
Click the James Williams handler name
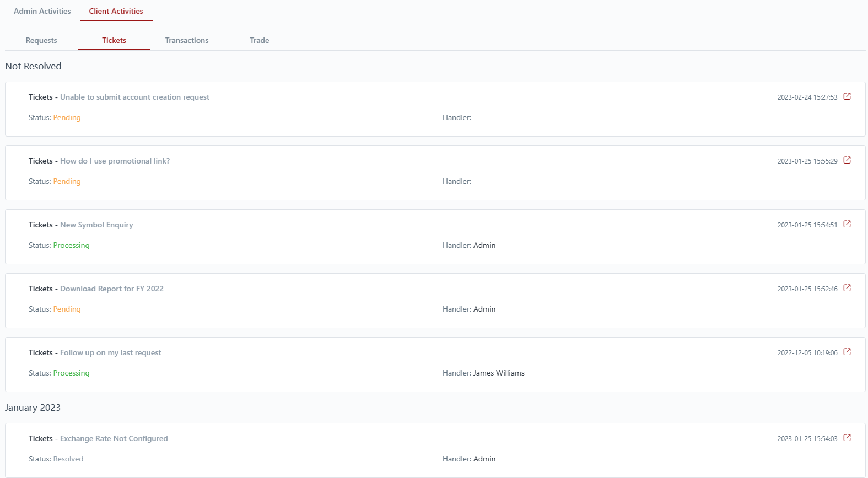coord(499,373)
